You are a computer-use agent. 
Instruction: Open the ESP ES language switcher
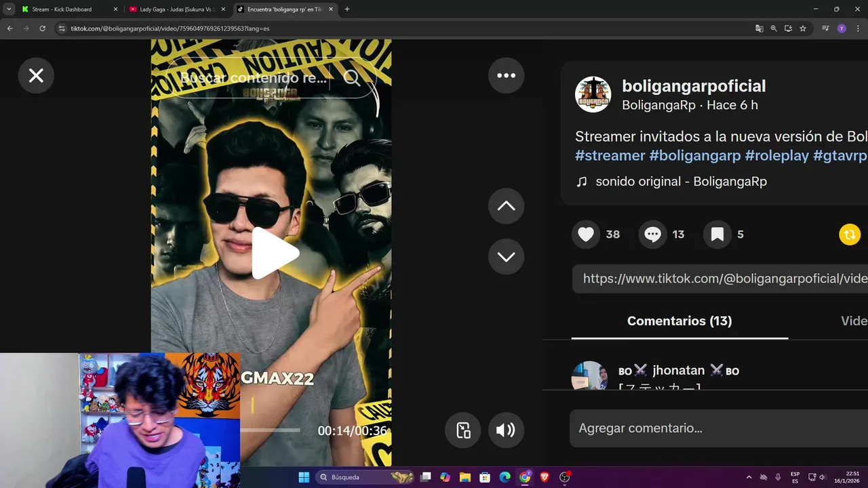coord(795,477)
